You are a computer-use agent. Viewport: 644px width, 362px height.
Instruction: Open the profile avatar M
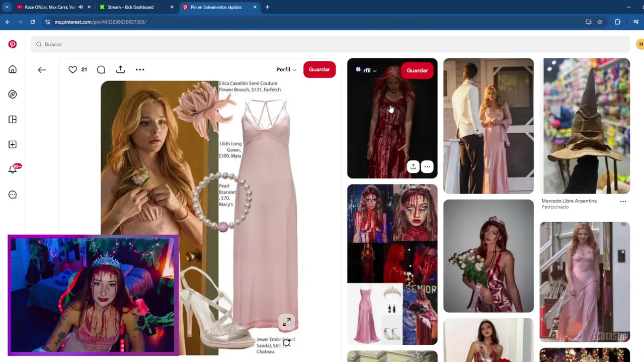click(x=640, y=44)
